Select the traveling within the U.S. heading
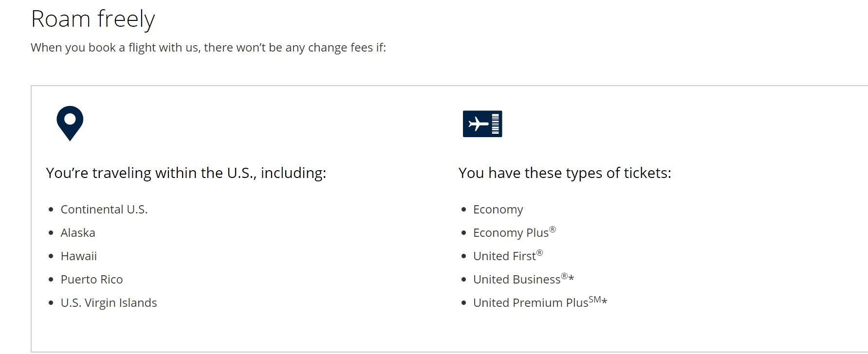 (186, 173)
